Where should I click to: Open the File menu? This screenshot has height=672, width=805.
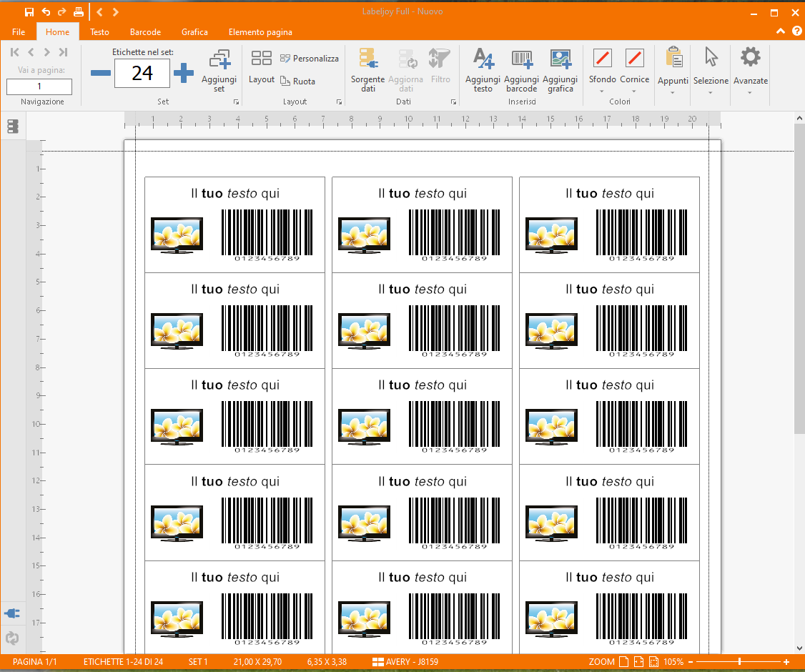point(19,32)
